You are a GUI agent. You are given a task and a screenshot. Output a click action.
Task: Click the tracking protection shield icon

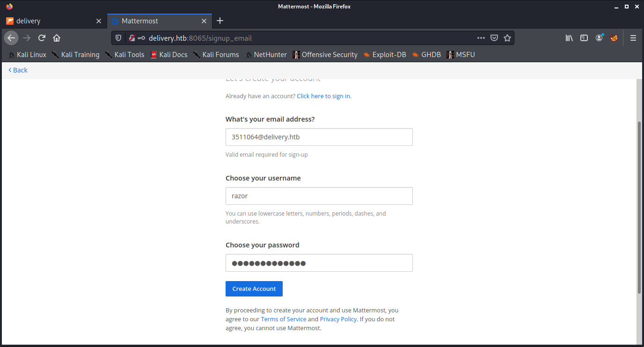coord(119,38)
